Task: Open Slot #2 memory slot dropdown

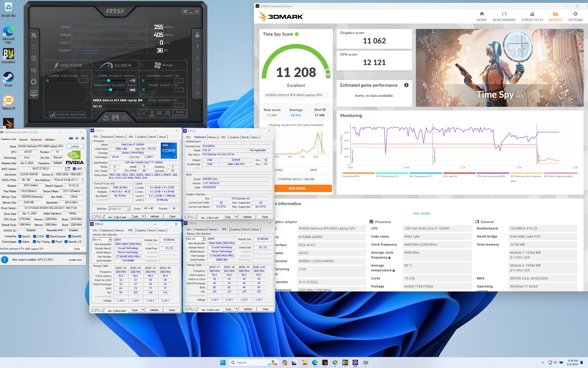Action: click(196, 239)
